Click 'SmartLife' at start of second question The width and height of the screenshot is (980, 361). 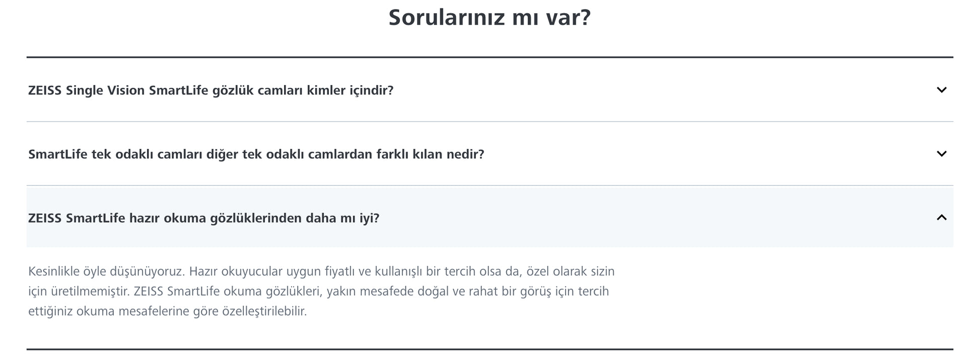[58, 154]
